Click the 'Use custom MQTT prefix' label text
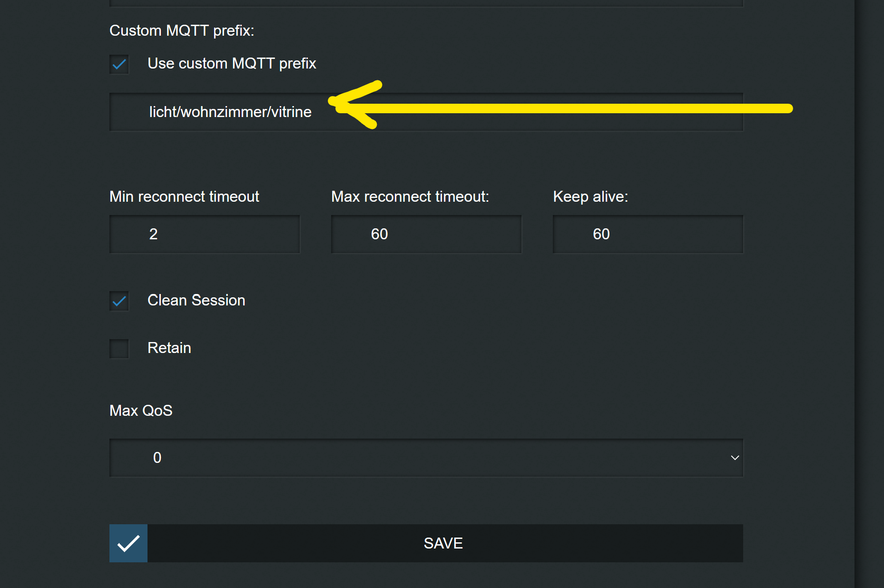This screenshot has height=588, width=884. (232, 63)
